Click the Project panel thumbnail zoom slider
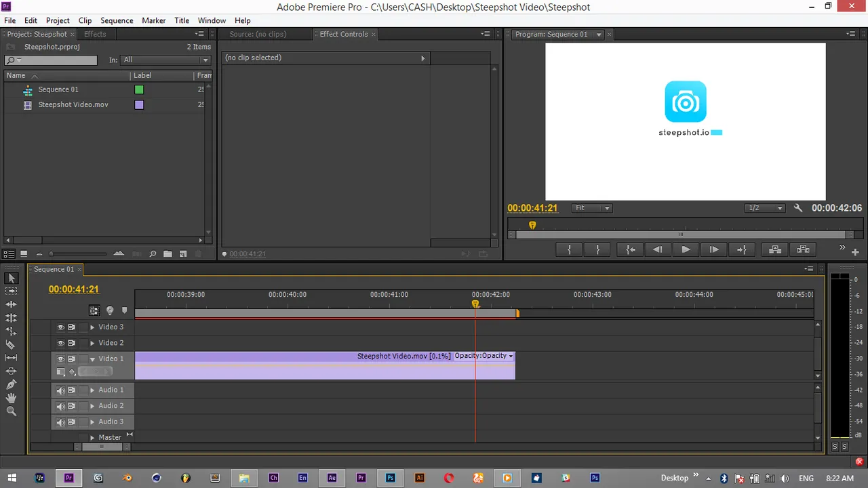 click(78, 254)
